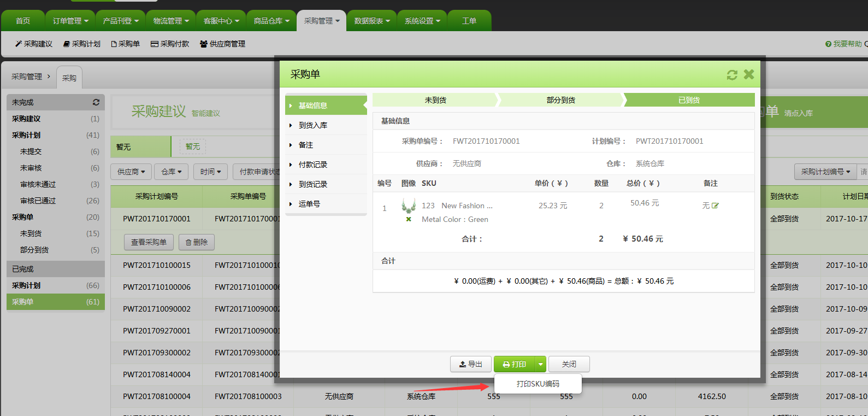Close the 采购单 dialog with X
868x416 pixels.
[749, 74]
